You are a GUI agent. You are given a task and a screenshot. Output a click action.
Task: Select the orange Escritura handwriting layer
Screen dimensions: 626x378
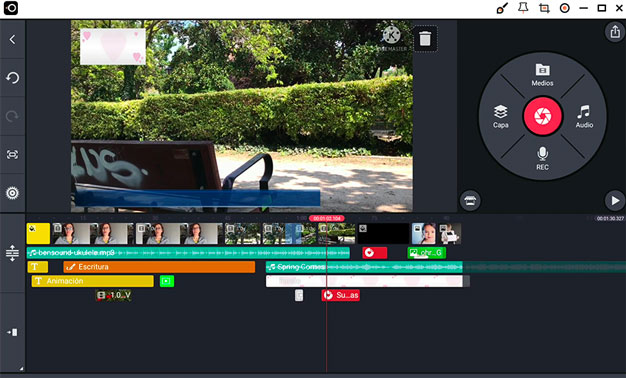pos(159,267)
